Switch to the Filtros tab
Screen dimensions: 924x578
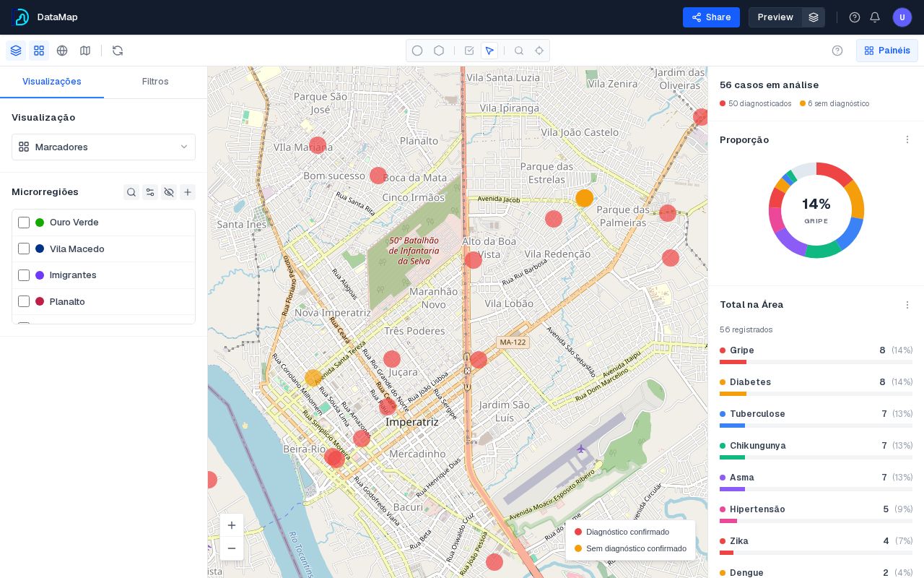tap(155, 82)
